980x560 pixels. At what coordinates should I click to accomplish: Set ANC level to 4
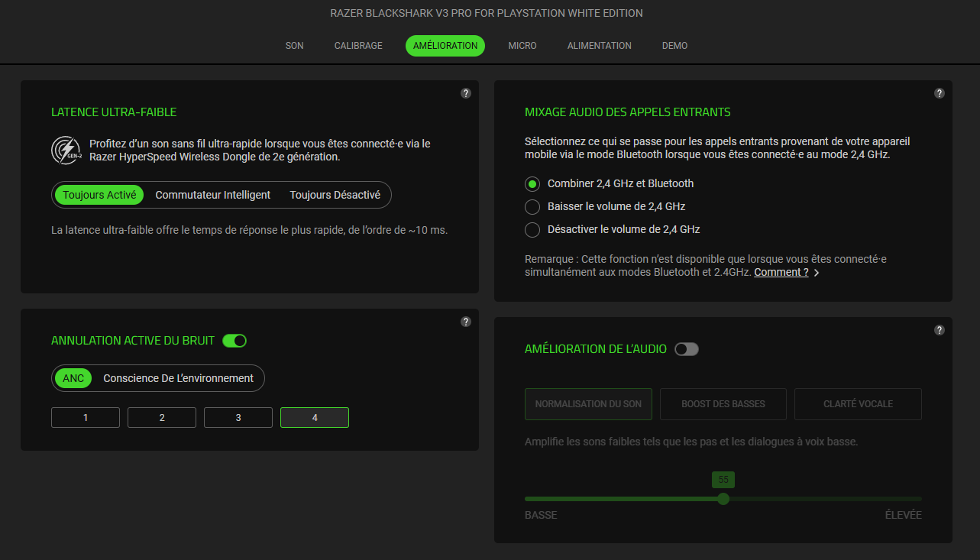pos(315,418)
